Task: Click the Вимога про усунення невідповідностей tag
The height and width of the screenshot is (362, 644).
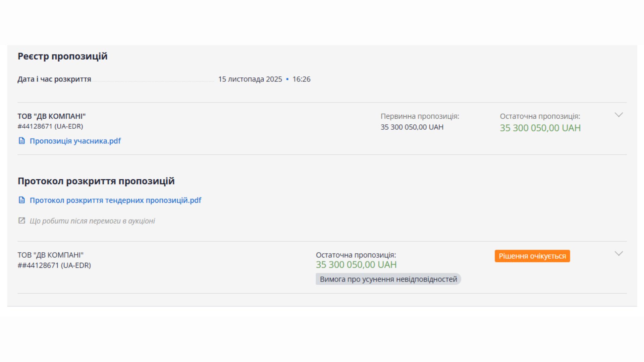Action: point(388,279)
